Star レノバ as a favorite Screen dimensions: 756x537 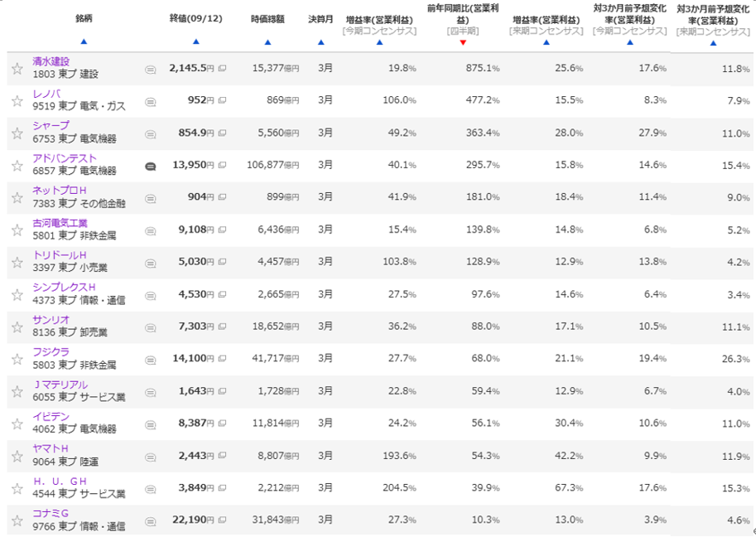[x=17, y=101]
